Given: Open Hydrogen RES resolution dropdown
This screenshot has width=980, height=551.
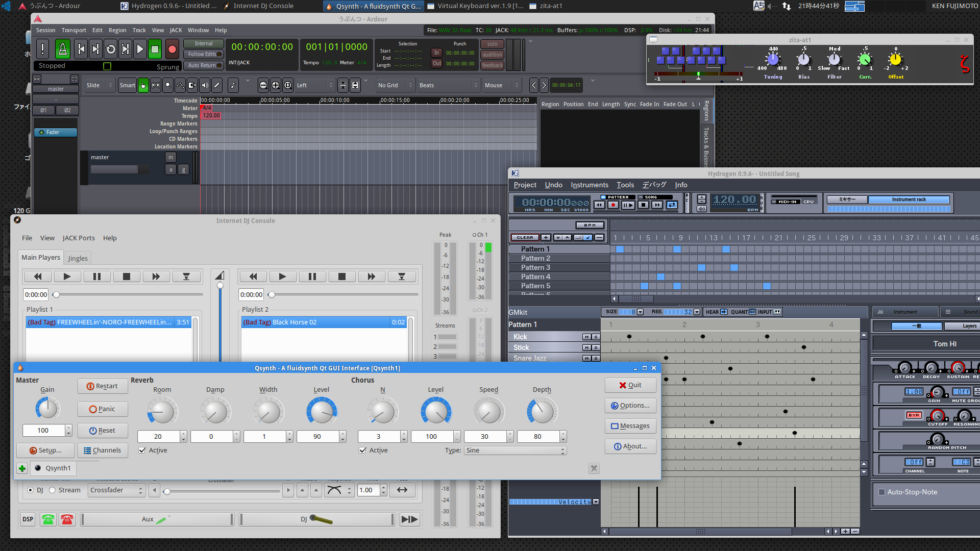Looking at the screenshot, I should click(x=697, y=312).
